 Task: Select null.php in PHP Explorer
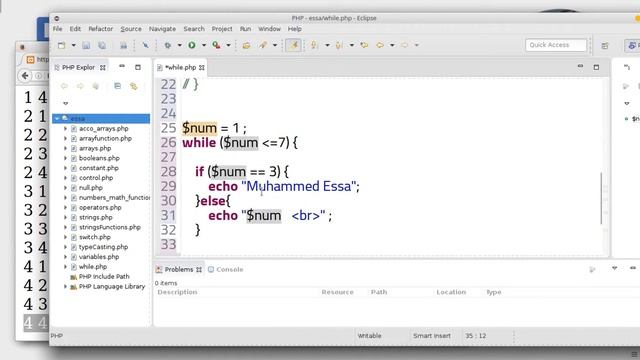coord(91,188)
